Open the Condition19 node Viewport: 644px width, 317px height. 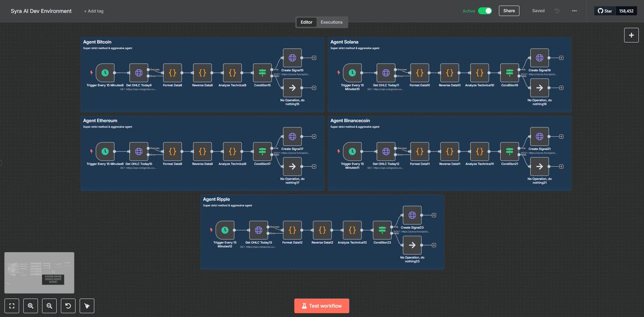510,72
